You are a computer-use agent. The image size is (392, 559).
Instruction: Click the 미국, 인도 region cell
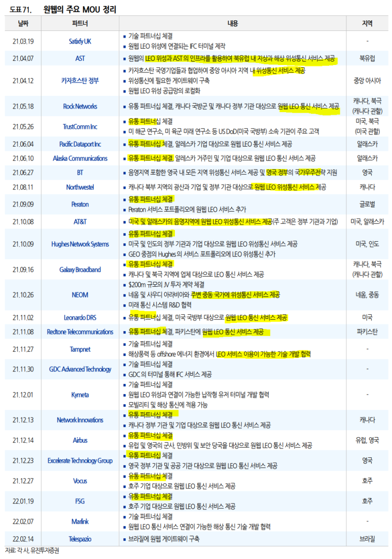(368, 244)
